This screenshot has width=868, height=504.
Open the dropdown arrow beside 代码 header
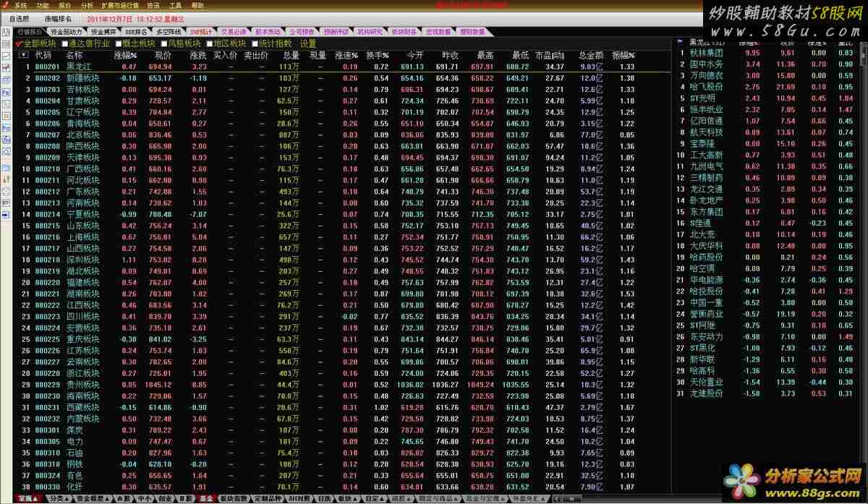pyautogui.click(x=23, y=55)
